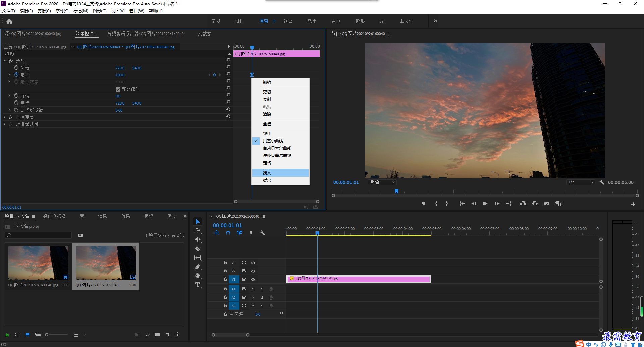Expand the 缩放 property
Screen dimensions: 644x347
(9, 75)
